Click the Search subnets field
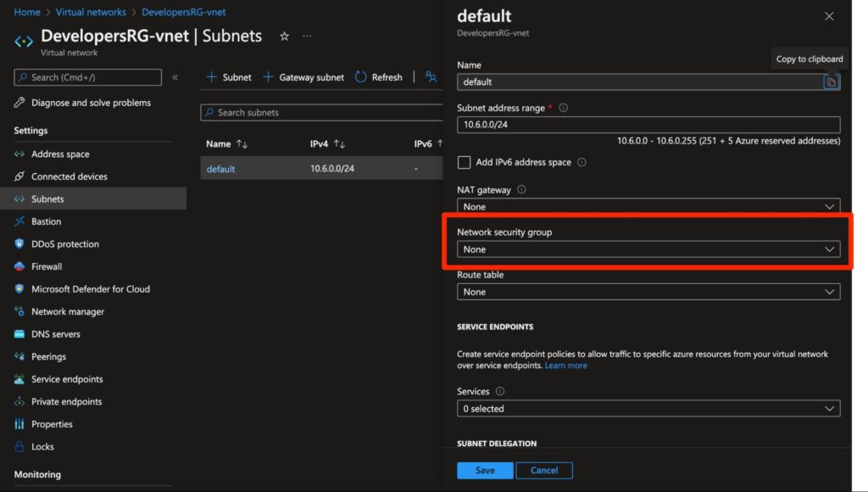Viewport: 868px width, 492px height. coord(321,113)
